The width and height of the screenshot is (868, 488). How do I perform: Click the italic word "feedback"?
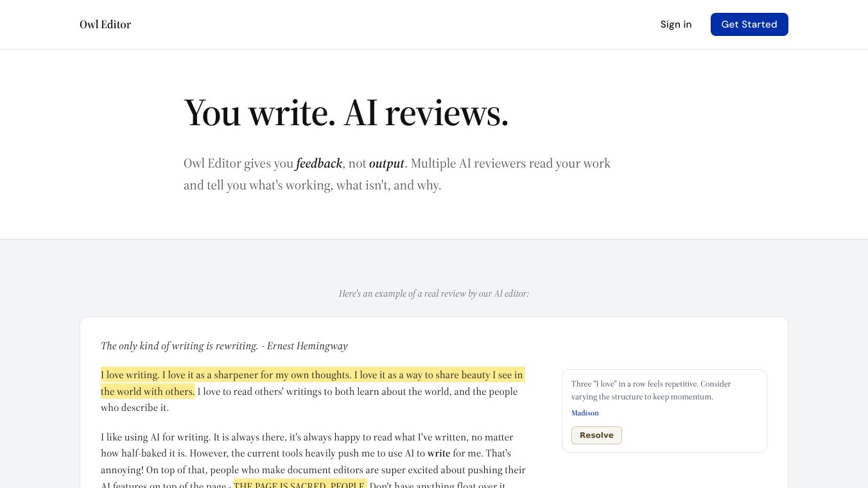[x=319, y=164]
